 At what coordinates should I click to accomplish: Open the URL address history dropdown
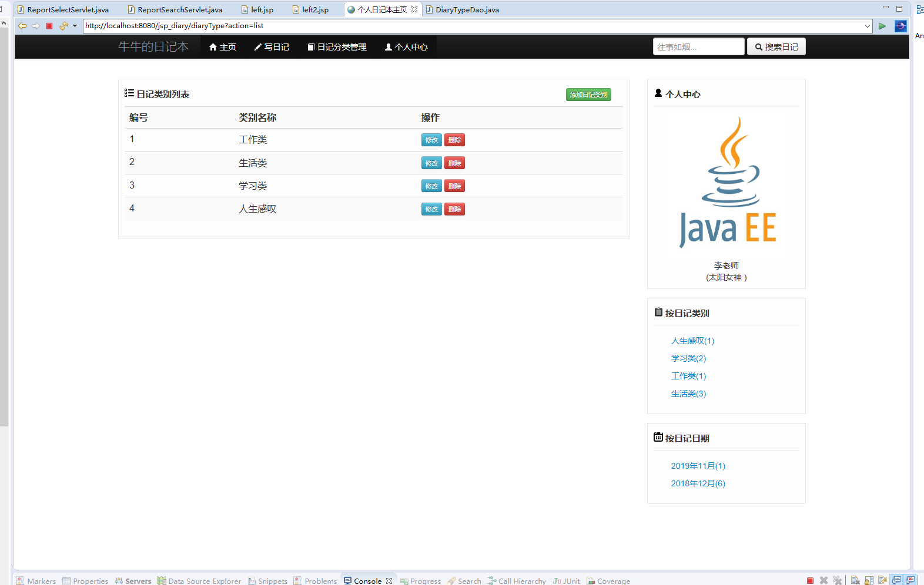[x=868, y=26]
